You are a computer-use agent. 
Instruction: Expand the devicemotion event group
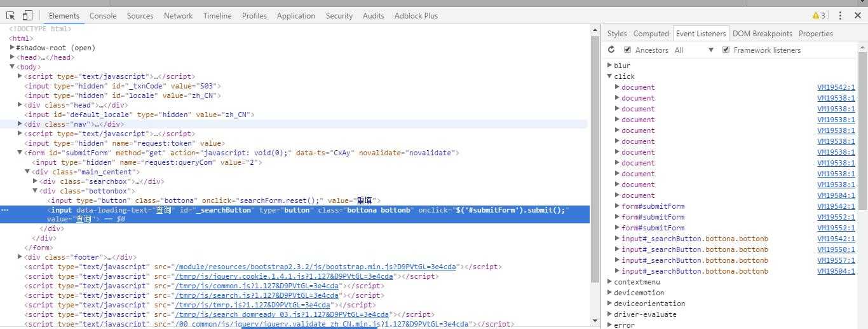[609, 292]
